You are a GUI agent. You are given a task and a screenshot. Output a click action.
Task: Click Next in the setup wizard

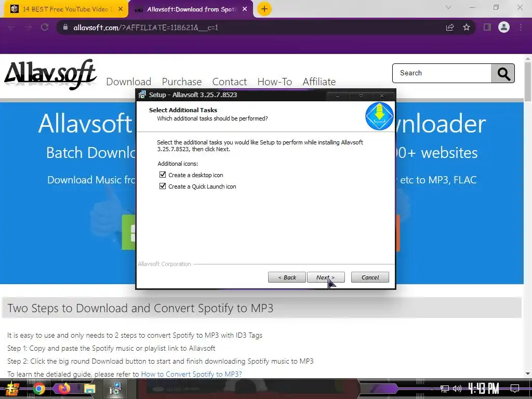coord(326,277)
